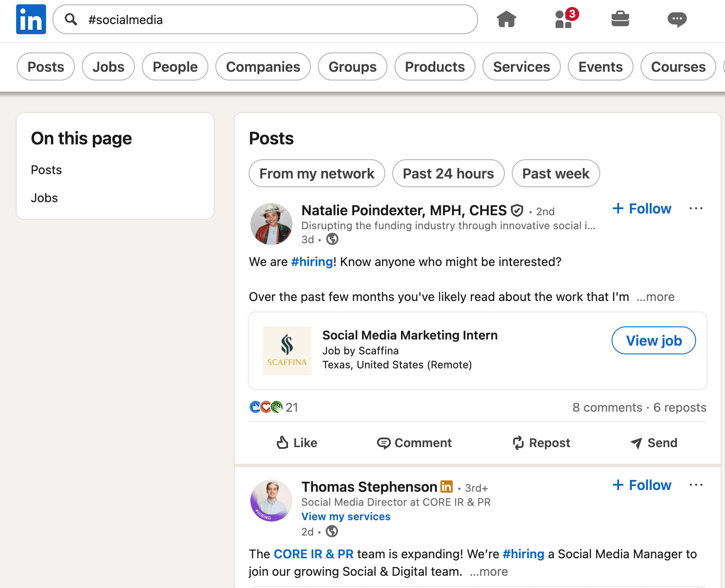
Task: Comment on the hiring post
Action: tap(414, 443)
